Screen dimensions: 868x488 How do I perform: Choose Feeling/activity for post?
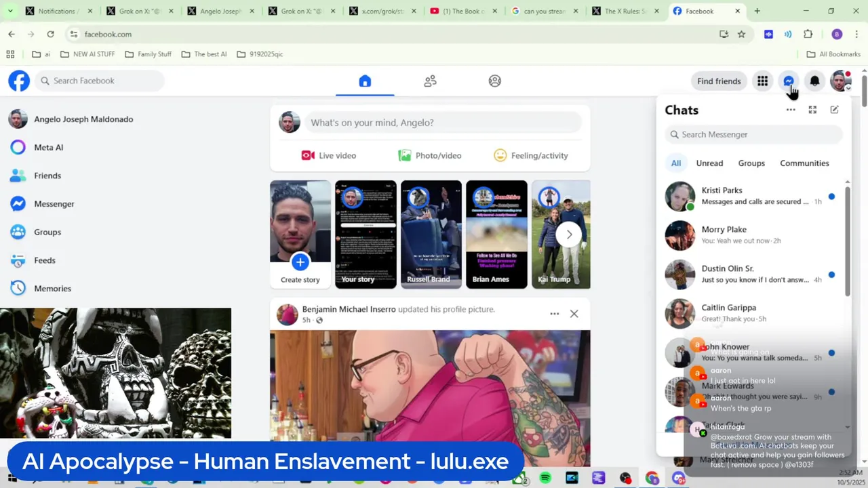point(532,156)
